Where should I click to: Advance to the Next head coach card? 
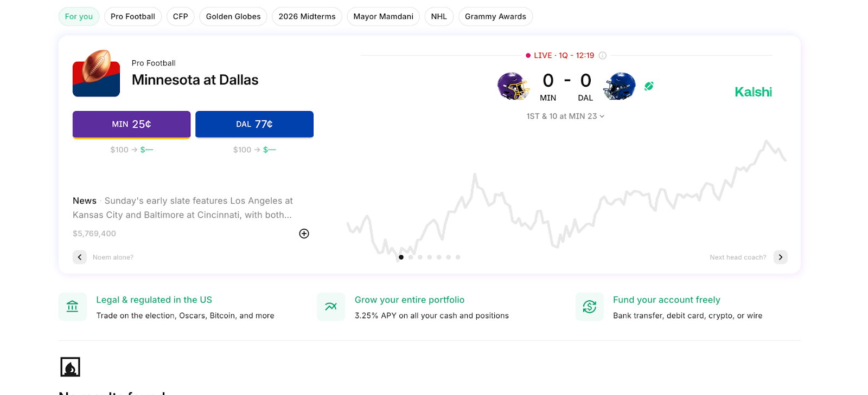[780, 257]
